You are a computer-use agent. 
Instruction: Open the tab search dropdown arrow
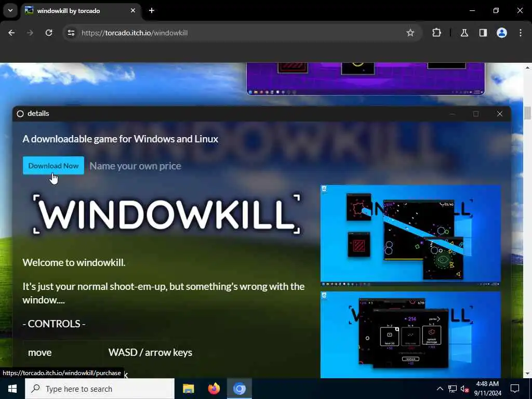point(10,10)
